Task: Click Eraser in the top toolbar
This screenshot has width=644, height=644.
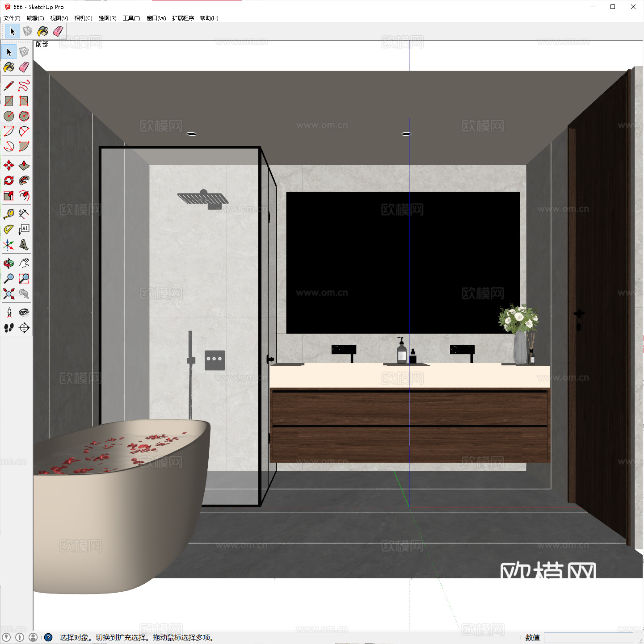Action: 58,31
